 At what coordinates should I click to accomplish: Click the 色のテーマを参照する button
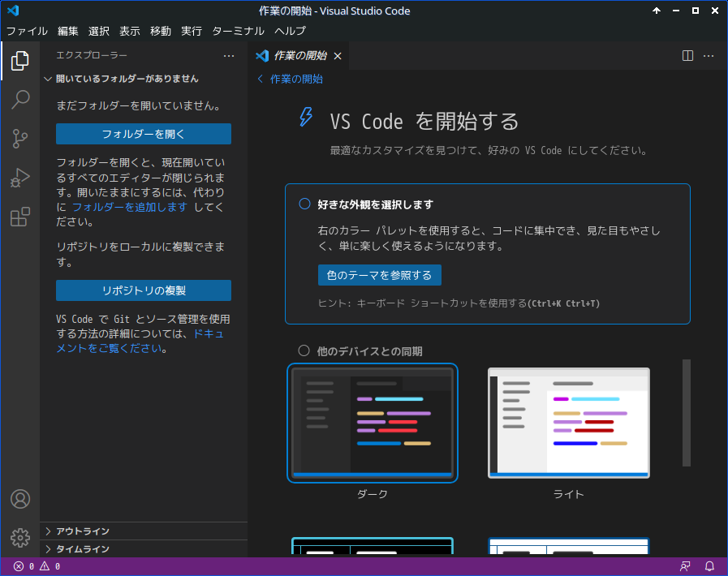click(379, 275)
